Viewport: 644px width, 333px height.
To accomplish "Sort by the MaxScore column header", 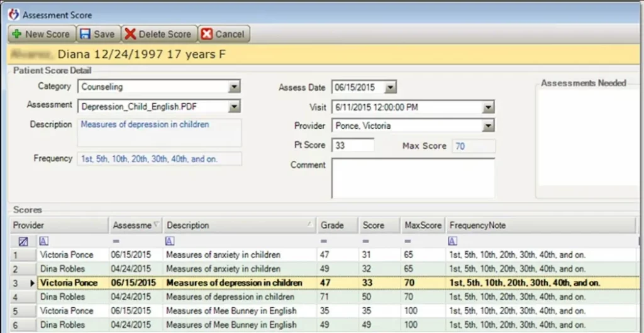I will pos(423,225).
